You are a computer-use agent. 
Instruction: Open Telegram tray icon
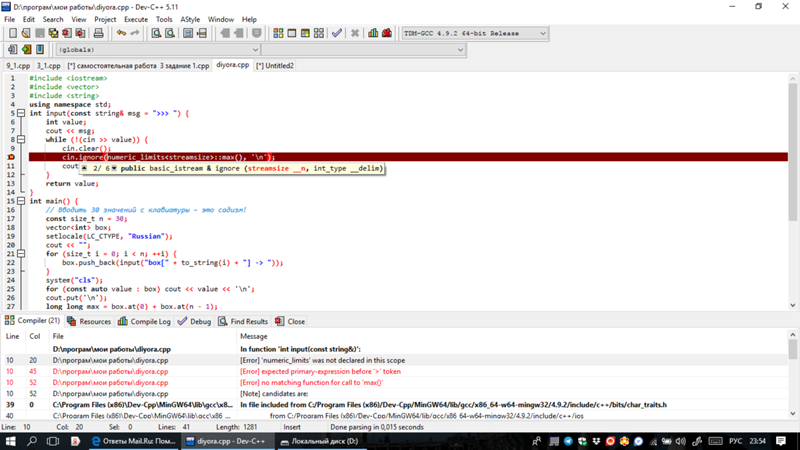(568, 441)
